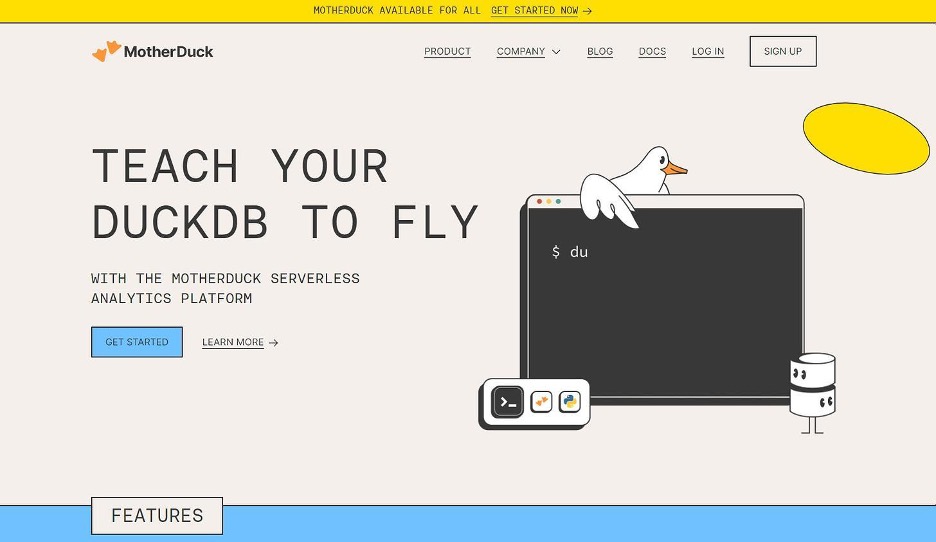Open the Docs link
The image size is (936, 542).
(x=652, y=51)
